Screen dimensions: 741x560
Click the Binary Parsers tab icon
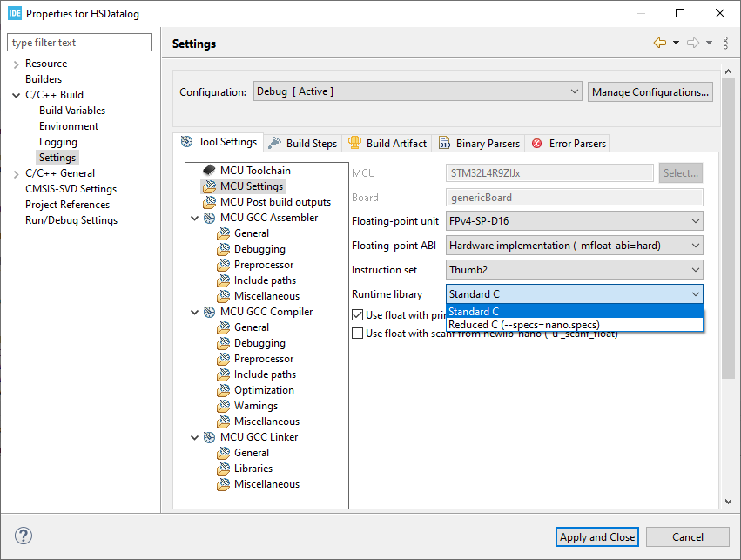tap(444, 143)
